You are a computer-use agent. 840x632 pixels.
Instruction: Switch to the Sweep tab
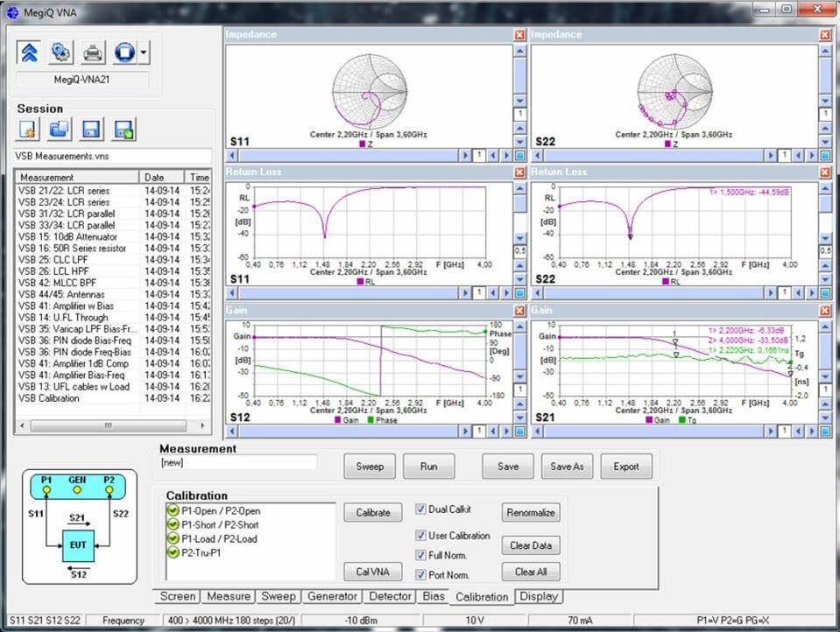click(279, 596)
